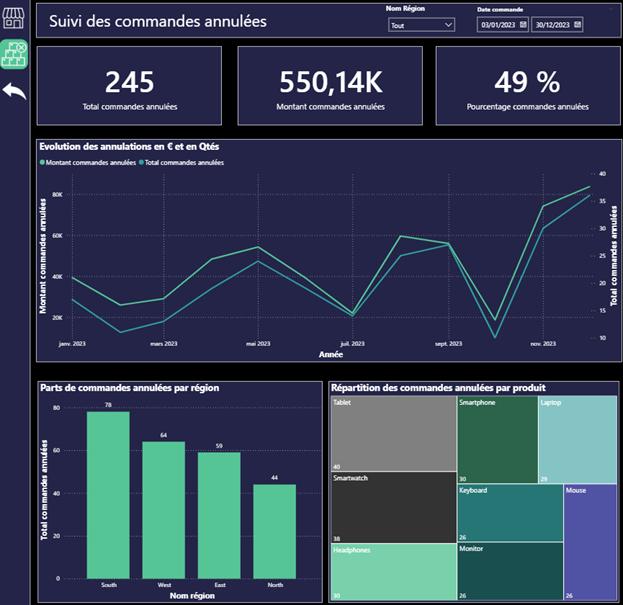Select the West region bar
623x605 pixels.
click(163, 509)
